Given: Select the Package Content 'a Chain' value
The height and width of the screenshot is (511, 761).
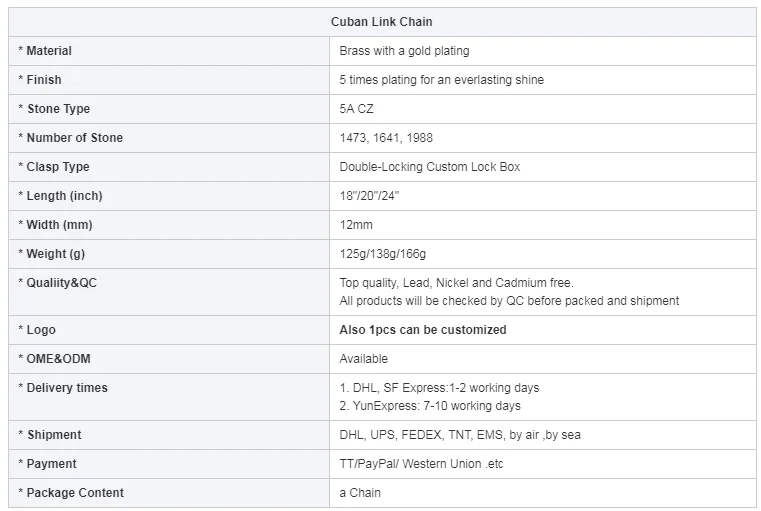Looking at the screenshot, I should [360, 493].
